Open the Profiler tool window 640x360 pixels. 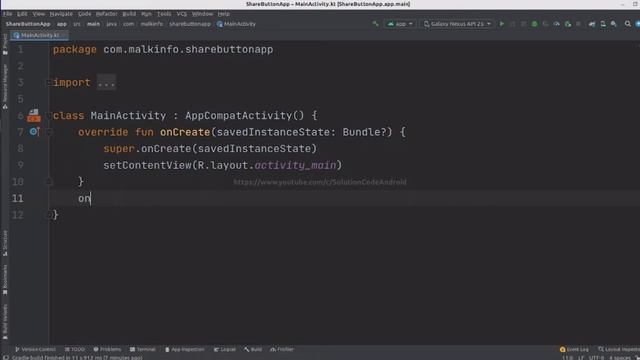click(x=282, y=349)
